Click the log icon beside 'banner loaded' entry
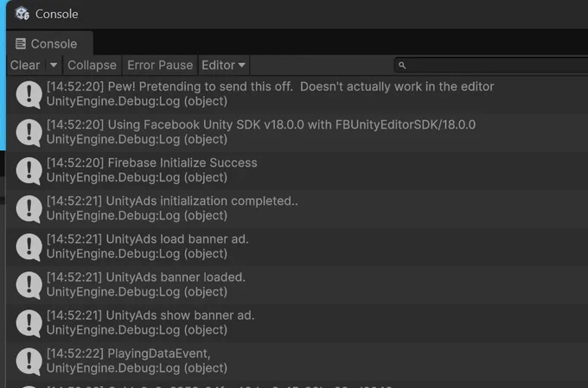The image size is (588, 388). coord(29,285)
